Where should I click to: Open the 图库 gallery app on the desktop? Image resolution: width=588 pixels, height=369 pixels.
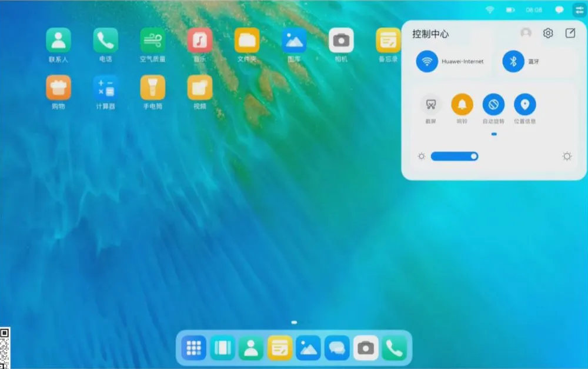pos(294,40)
